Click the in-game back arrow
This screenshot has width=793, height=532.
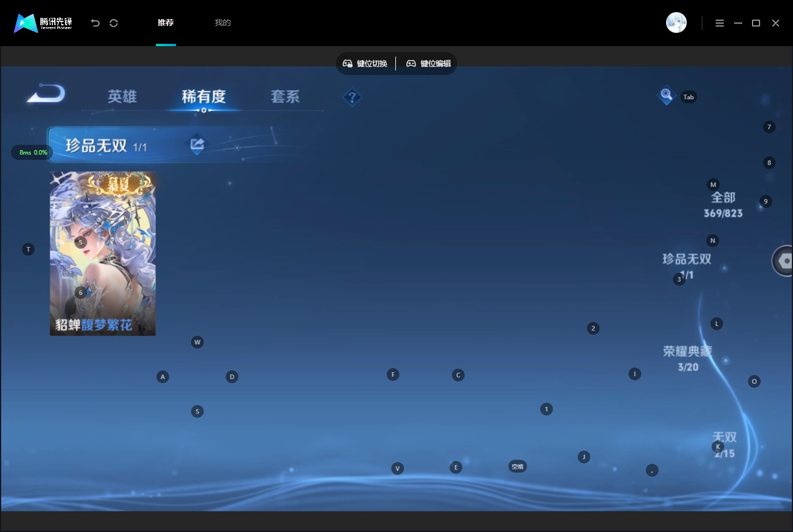(x=46, y=93)
